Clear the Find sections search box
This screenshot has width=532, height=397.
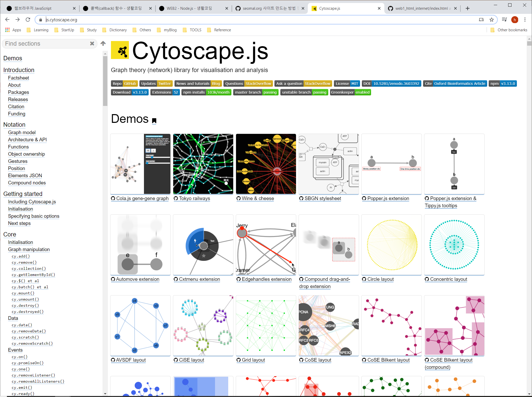92,44
